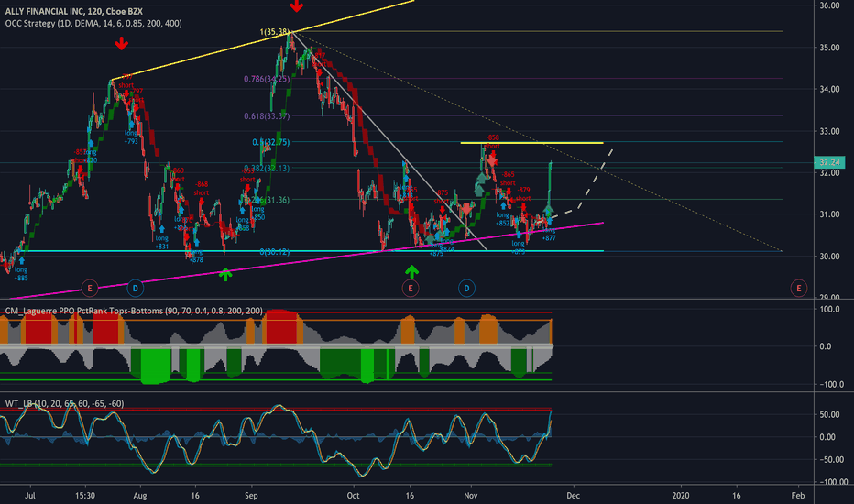854x504 pixels.
Task: Click the 2020 label on time axis
Action: click(681, 495)
